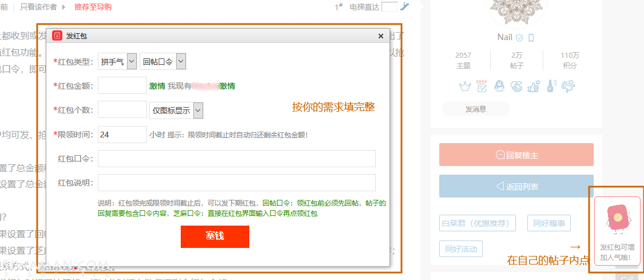Screen dimensions: 644x280
Task: Click the escalator jump icon next to 电梯直达
Action: point(405,7)
